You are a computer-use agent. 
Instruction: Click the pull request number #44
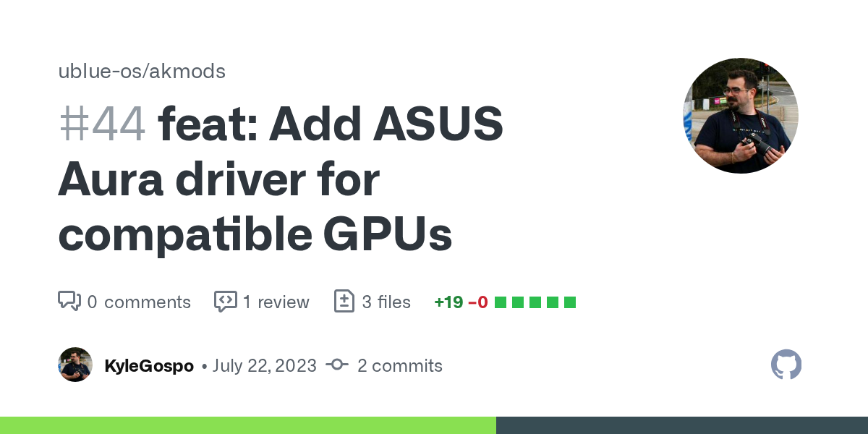pos(102,124)
